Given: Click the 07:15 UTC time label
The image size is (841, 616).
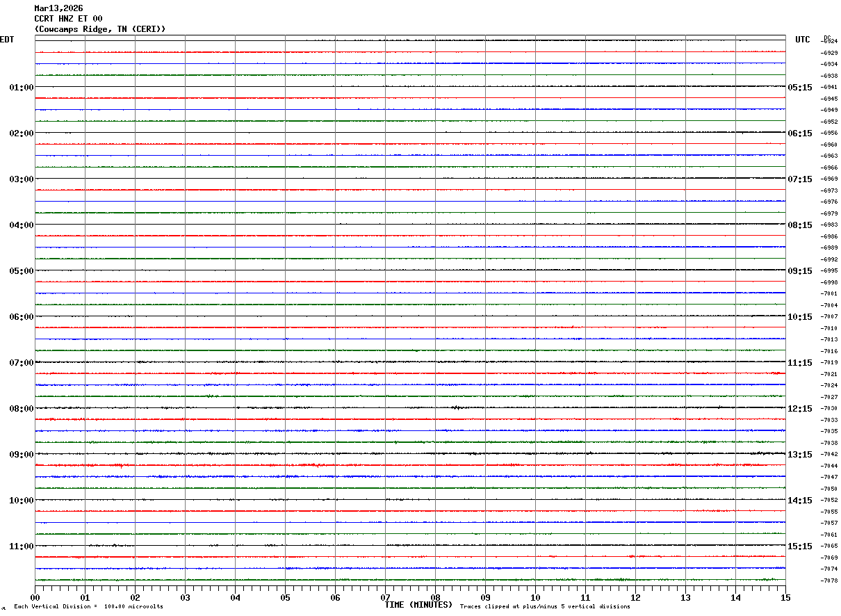Looking at the screenshot, I should click(799, 179).
